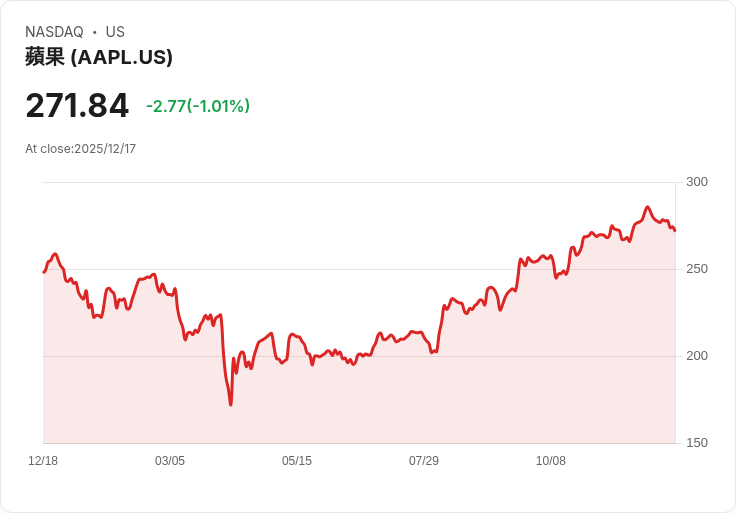Click the left starting point of the price line

(44, 272)
